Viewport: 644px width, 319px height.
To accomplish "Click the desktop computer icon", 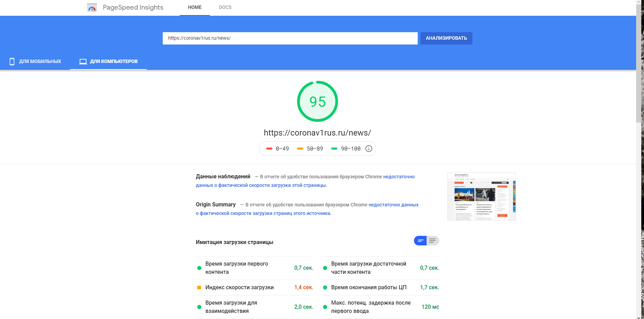I will coord(83,62).
